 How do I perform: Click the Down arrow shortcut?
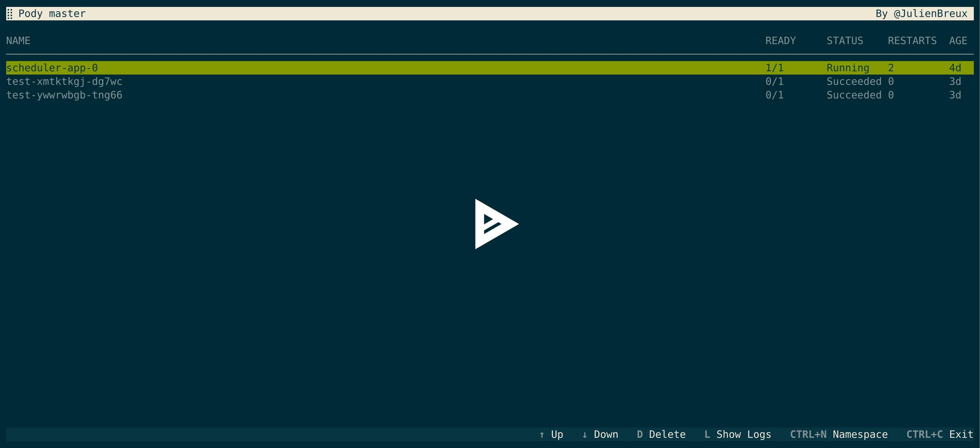tap(600, 434)
